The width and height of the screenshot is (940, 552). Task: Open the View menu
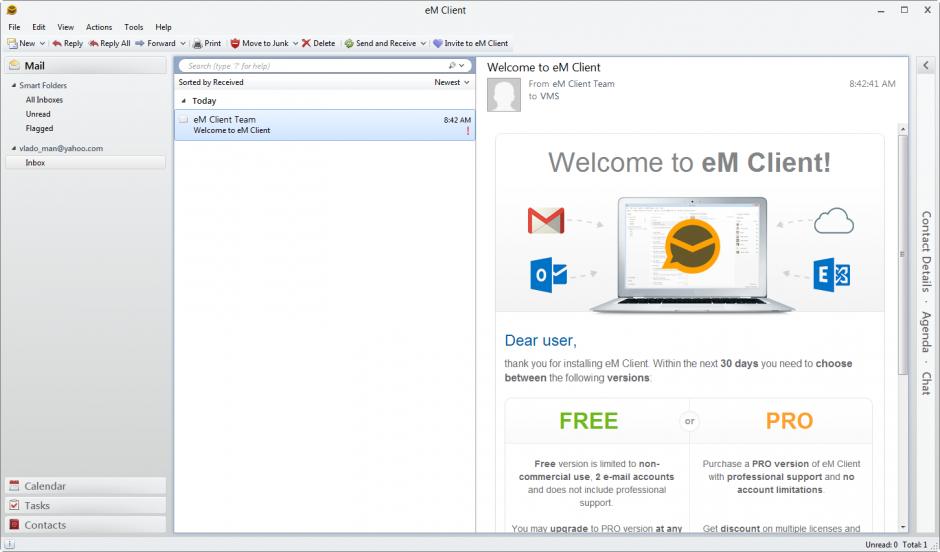tap(65, 27)
